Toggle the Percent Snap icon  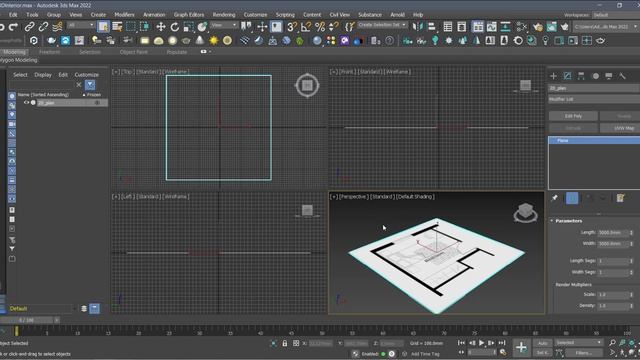click(320, 27)
